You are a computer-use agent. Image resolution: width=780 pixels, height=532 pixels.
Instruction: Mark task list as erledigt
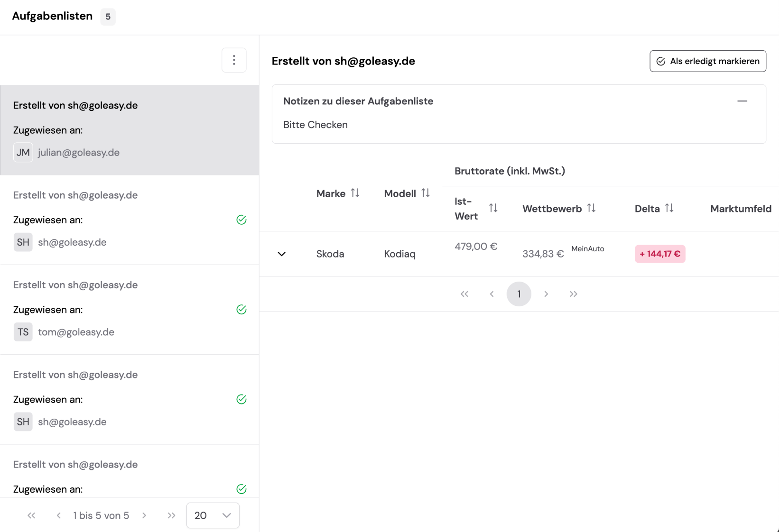[x=707, y=61]
